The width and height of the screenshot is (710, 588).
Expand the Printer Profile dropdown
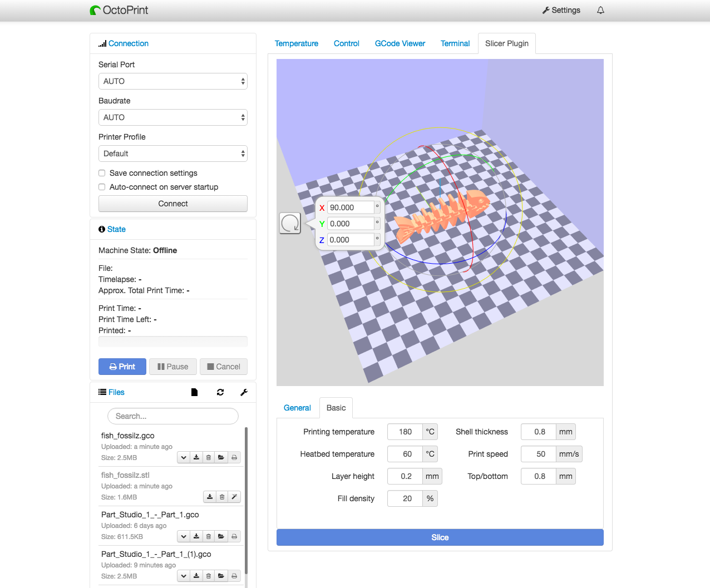click(173, 154)
